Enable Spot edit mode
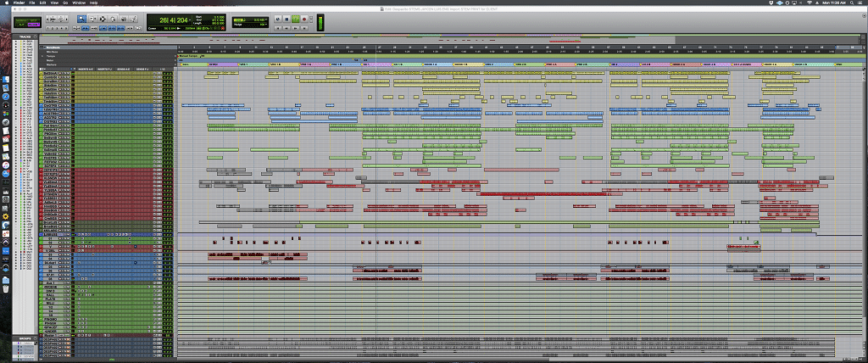The image size is (868, 363). coord(34,20)
